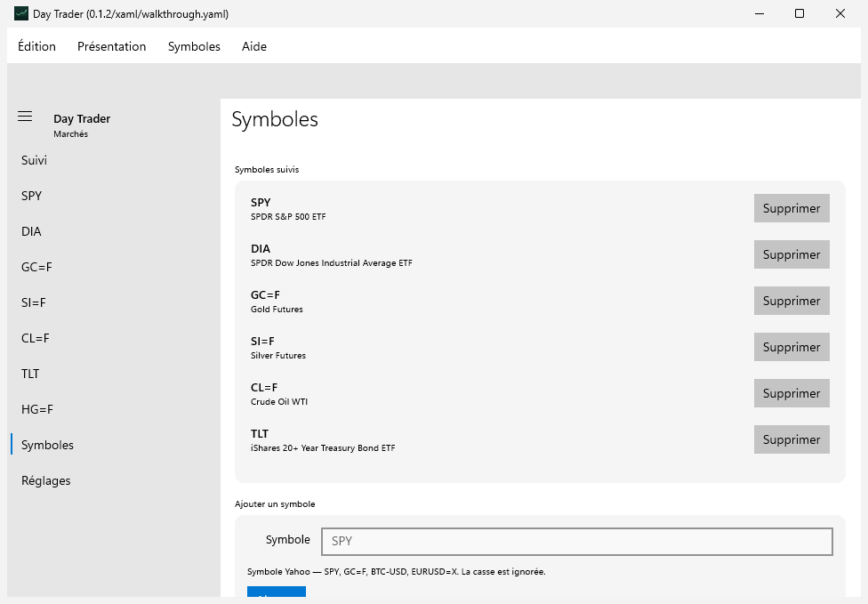Select HG=F in the sidebar navigation

tap(114, 410)
